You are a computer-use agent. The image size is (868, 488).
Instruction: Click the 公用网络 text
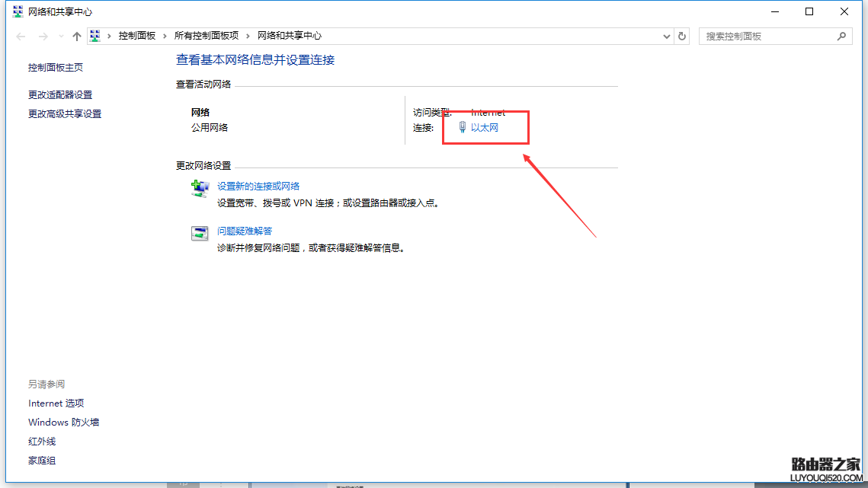(x=210, y=127)
